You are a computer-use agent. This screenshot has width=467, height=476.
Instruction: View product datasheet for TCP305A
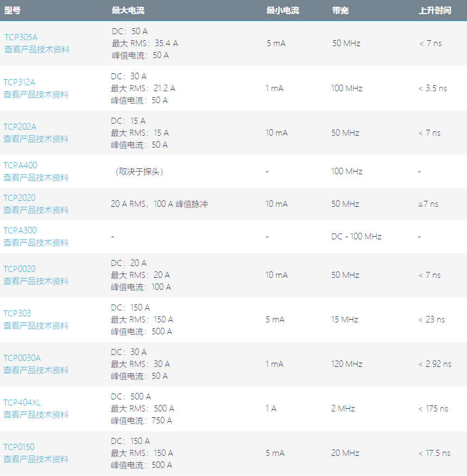pyautogui.click(x=37, y=49)
